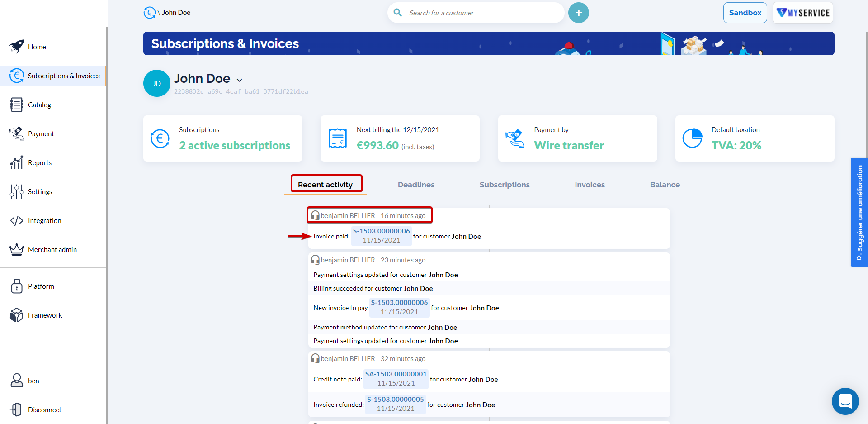Viewport: 868px width, 424px height.
Task: Click the plus add customer button
Action: pos(579,13)
